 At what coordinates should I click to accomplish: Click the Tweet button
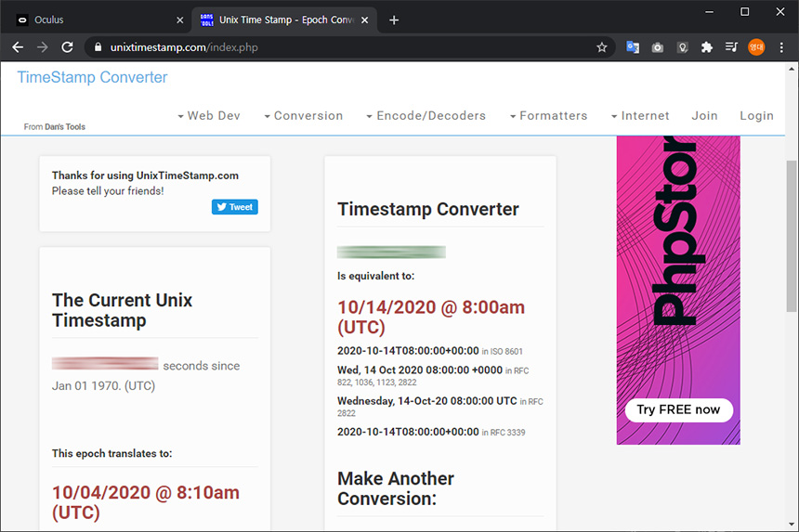(x=235, y=207)
